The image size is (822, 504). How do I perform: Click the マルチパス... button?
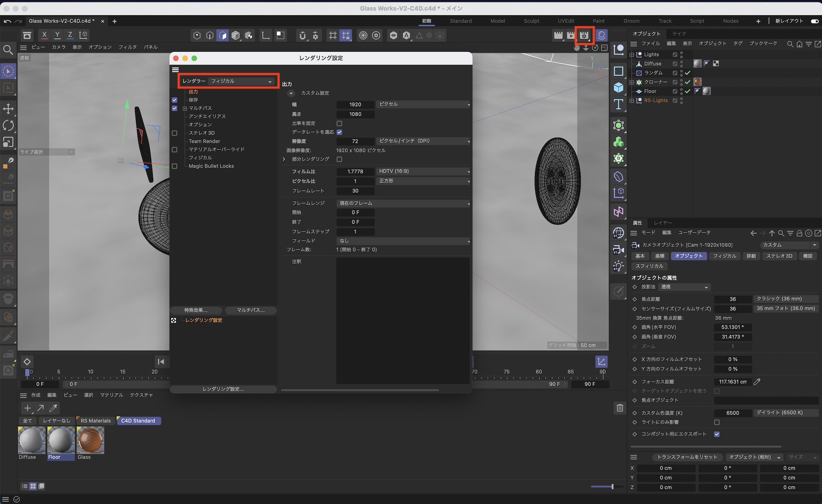point(251,310)
